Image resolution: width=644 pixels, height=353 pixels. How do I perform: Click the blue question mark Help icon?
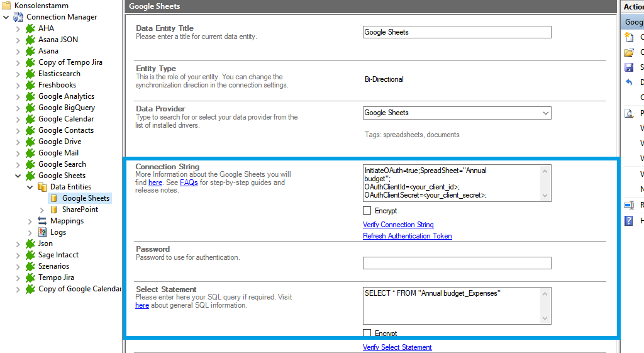(x=628, y=221)
